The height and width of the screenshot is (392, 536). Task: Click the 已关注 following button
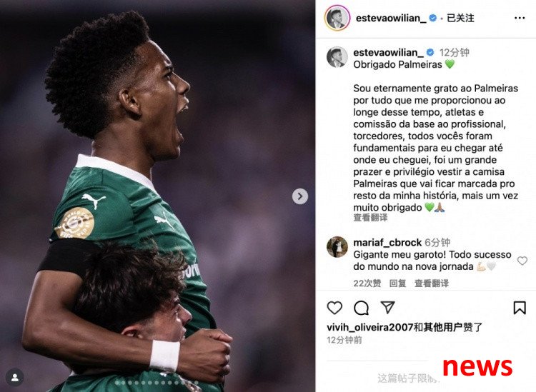pos(460,18)
